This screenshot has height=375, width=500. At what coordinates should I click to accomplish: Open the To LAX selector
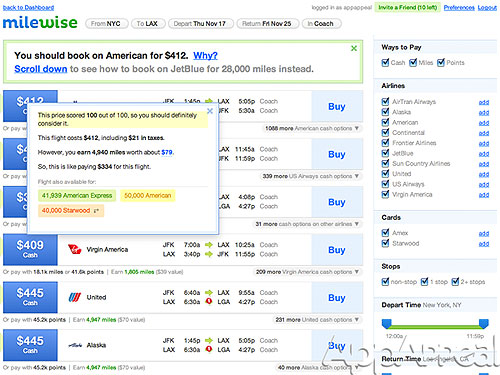pos(148,24)
